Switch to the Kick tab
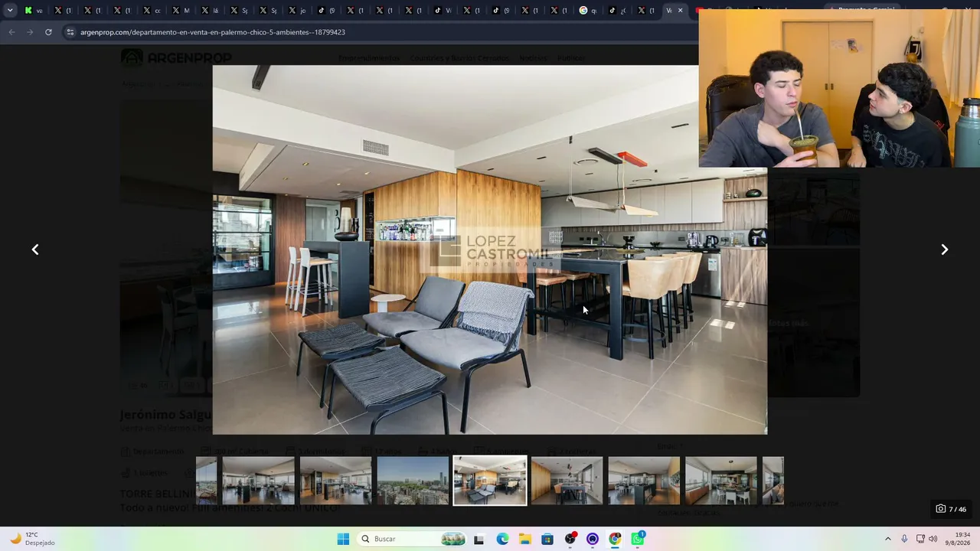This screenshot has height=551, width=980. point(34,11)
